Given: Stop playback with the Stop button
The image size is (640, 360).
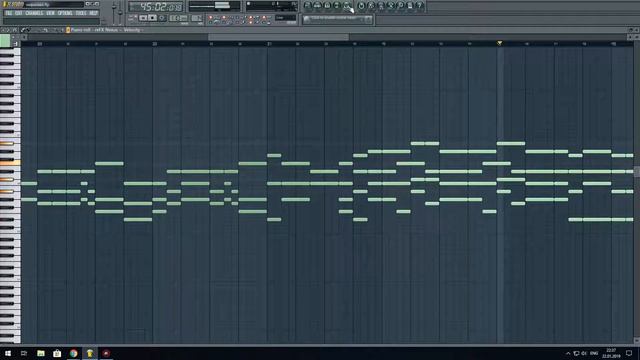Looking at the screenshot, I should tap(152, 18).
